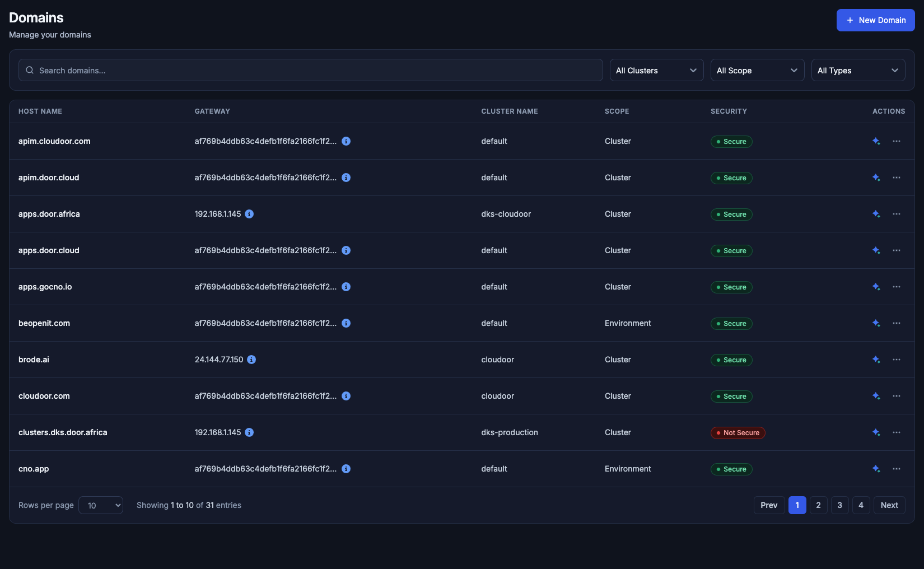
Task: Open the All Clusters filter dropdown
Action: point(656,70)
